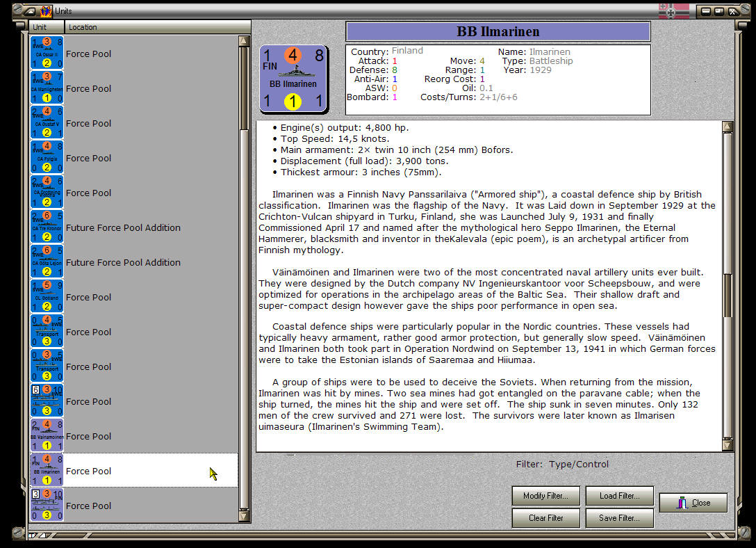Image resolution: width=756 pixels, height=548 pixels.
Task: Click Force Pool text for CA Oscar II
Action: pyautogui.click(x=88, y=54)
